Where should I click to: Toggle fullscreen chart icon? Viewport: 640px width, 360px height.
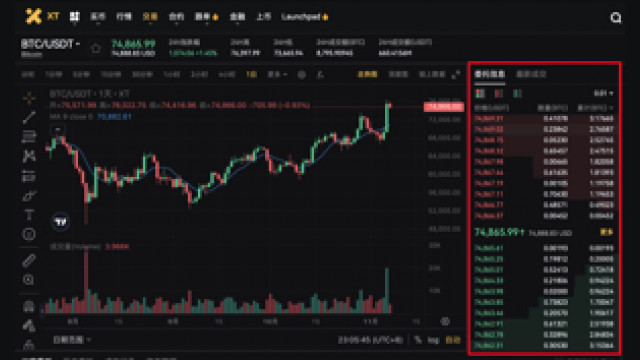pyautogui.click(x=456, y=75)
